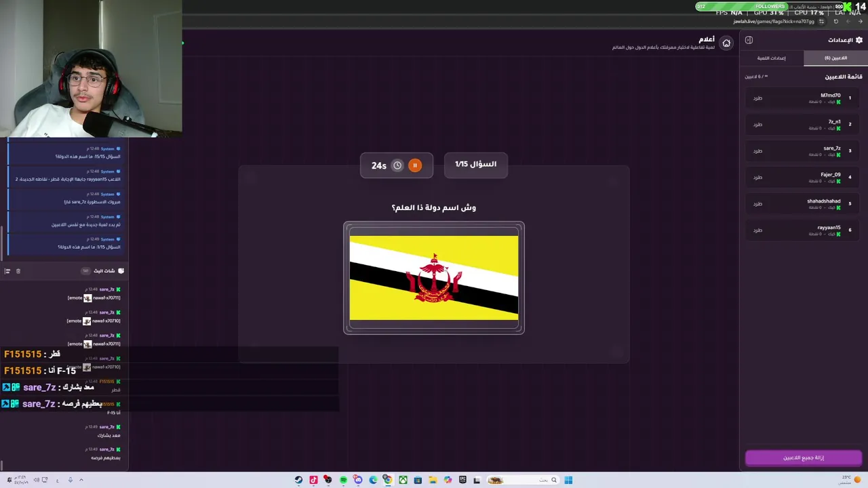Open Spotify from the taskbar
The image size is (868, 488).
(343, 480)
